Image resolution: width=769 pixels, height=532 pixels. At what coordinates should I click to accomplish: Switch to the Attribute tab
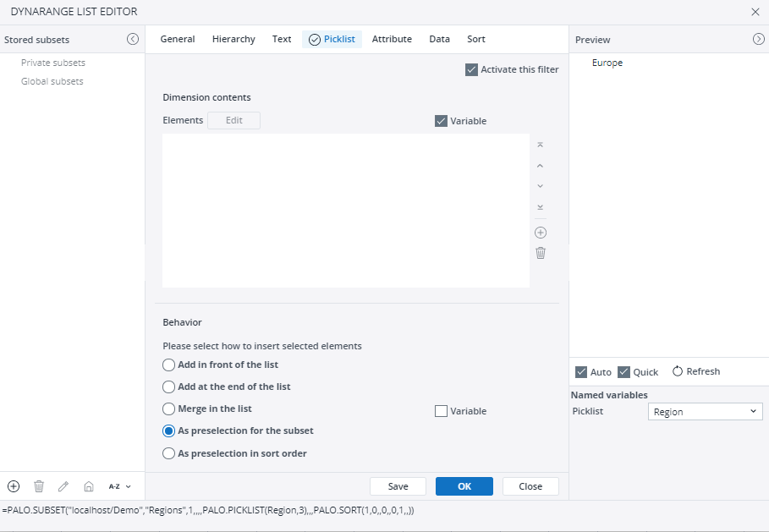[x=392, y=39]
